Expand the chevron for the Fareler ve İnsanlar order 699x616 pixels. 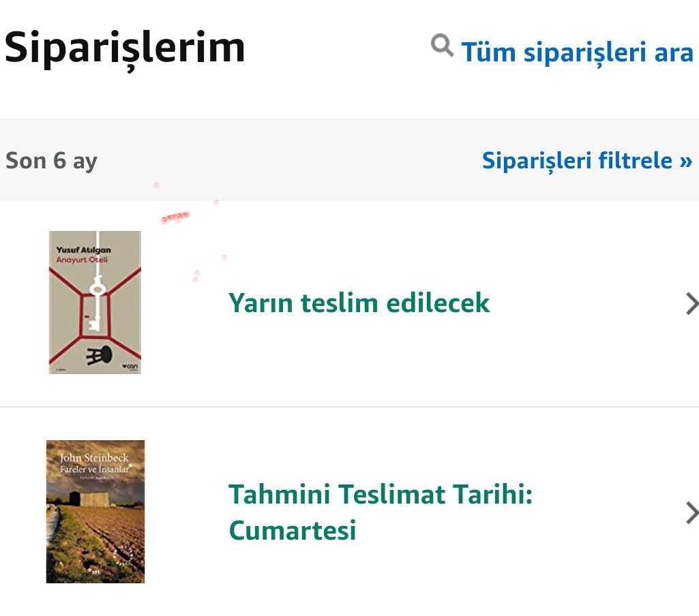point(691,512)
